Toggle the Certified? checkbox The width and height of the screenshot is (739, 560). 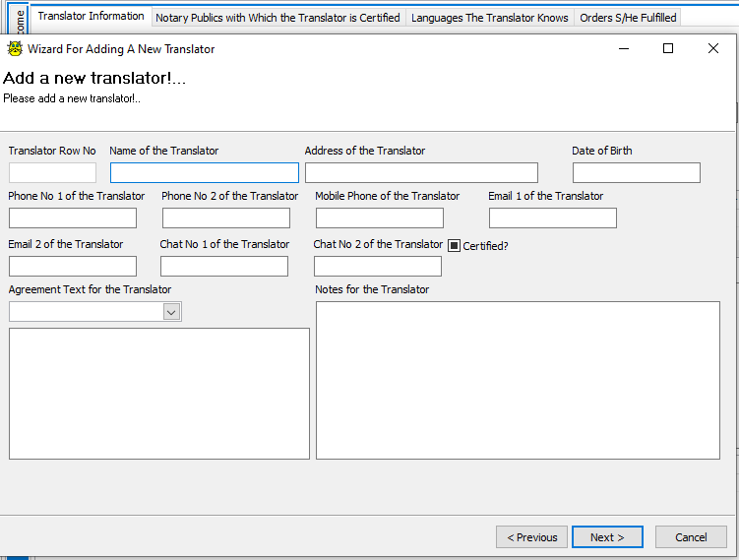(454, 246)
